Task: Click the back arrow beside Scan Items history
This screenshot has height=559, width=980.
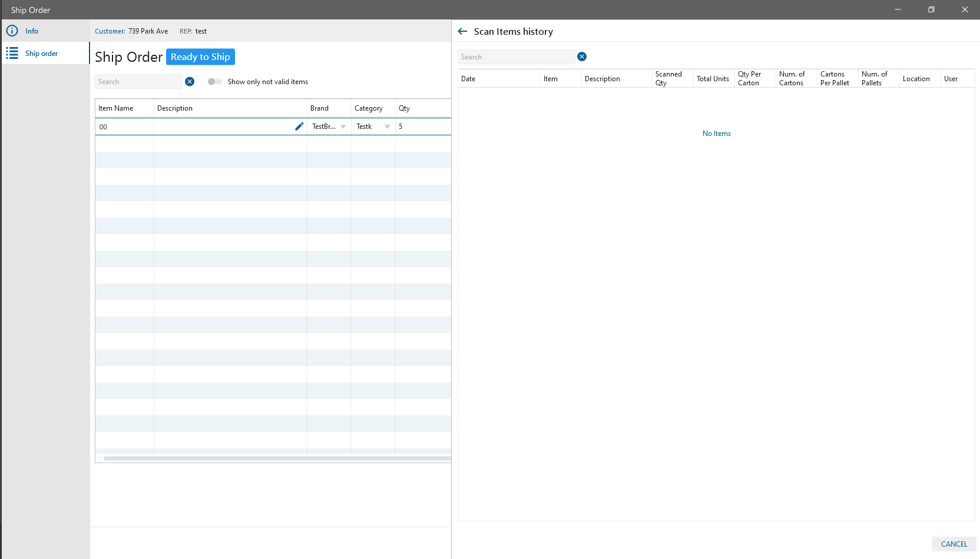Action: (x=462, y=32)
